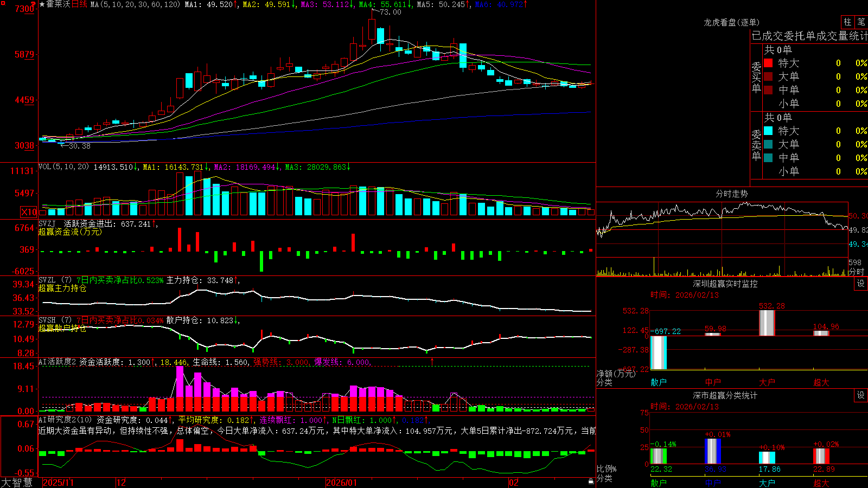Click the 分时走势 panel title

(731, 194)
